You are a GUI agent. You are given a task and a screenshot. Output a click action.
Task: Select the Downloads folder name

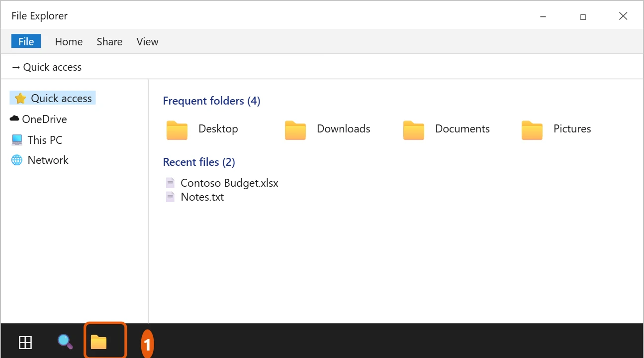coord(344,128)
